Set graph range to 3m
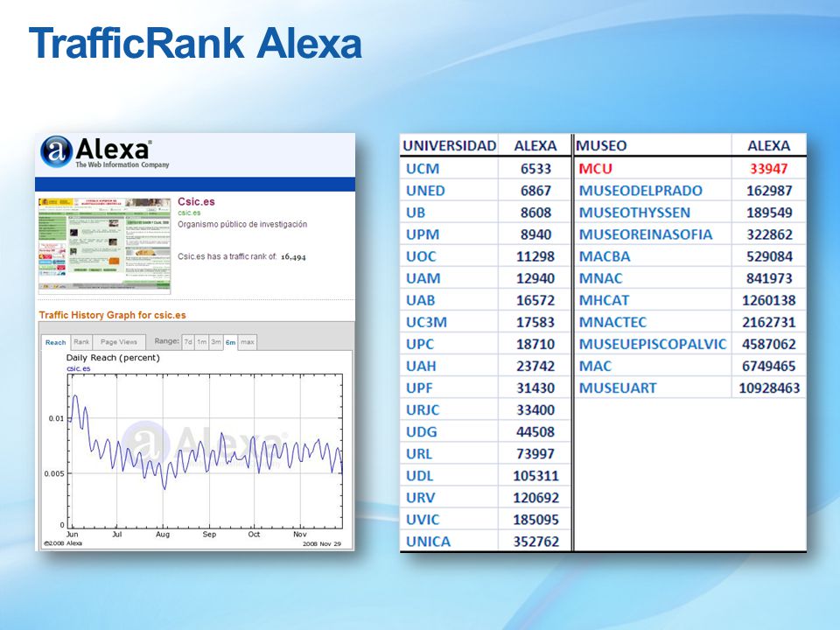The height and width of the screenshot is (630, 840). click(216, 342)
